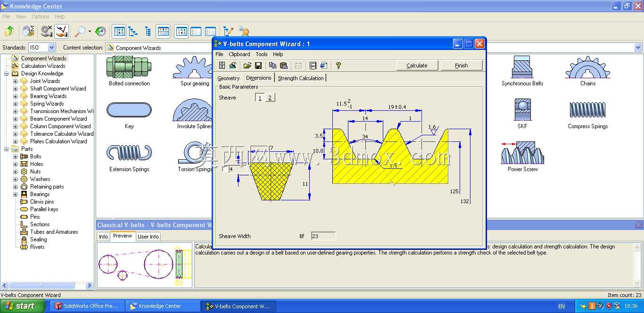Click the Calculate button

pos(417,66)
